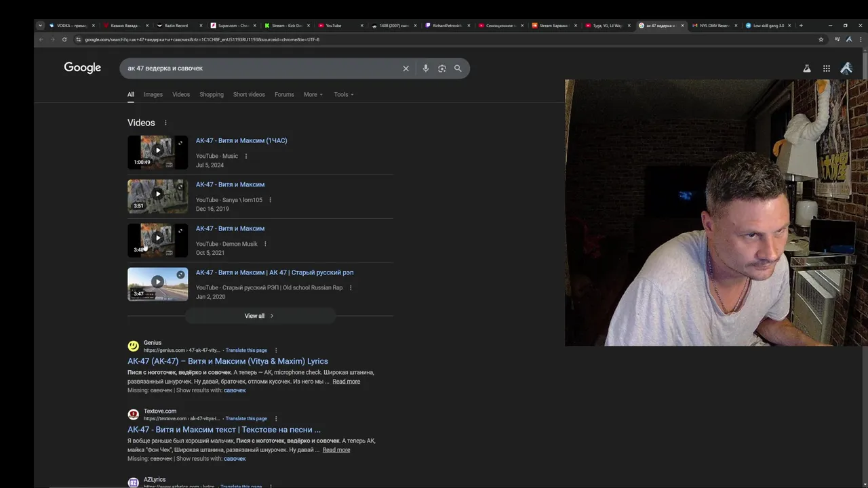Clear the search box with X icon
This screenshot has height=488, width=868.
pos(406,68)
